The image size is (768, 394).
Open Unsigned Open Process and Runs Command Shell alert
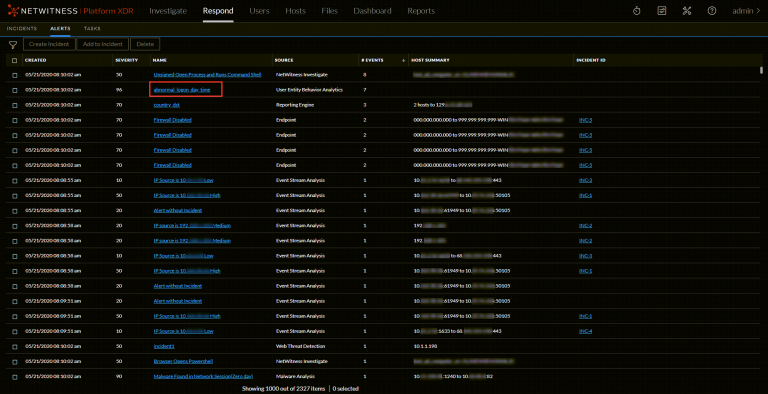point(207,75)
